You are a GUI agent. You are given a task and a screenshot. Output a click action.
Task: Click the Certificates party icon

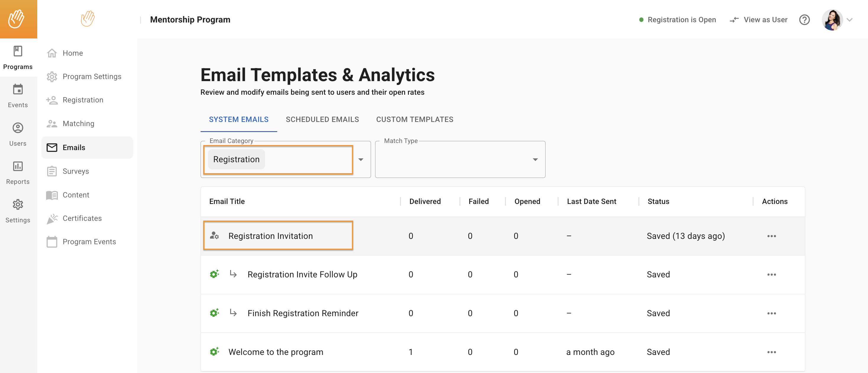tap(52, 218)
